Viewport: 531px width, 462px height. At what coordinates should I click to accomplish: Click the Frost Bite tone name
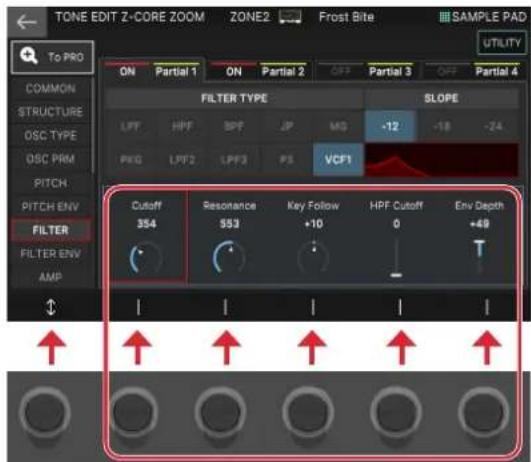[x=346, y=17]
